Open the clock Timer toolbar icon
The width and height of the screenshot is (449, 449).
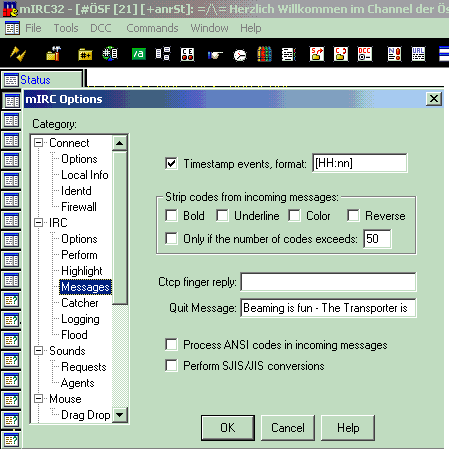240,55
